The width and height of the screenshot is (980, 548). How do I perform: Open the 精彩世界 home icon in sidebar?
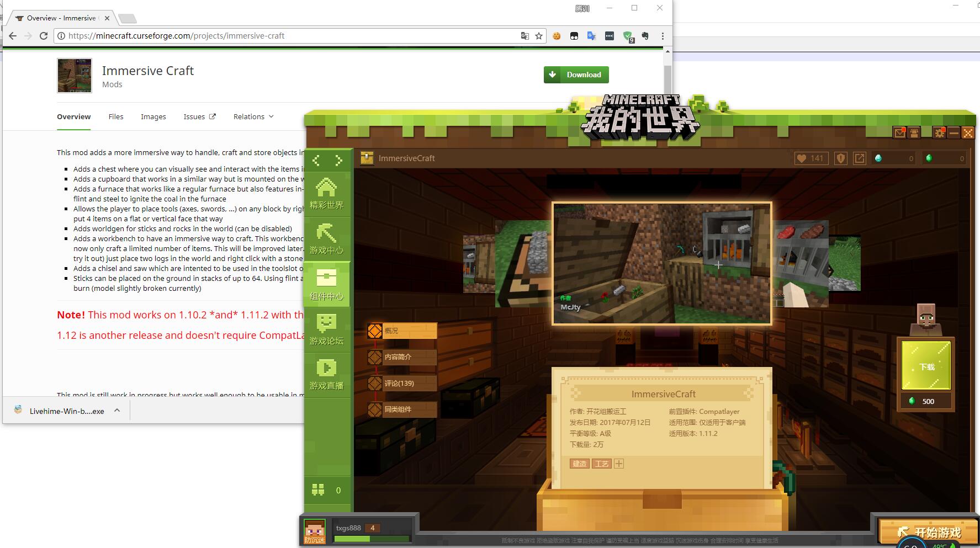pos(326,193)
